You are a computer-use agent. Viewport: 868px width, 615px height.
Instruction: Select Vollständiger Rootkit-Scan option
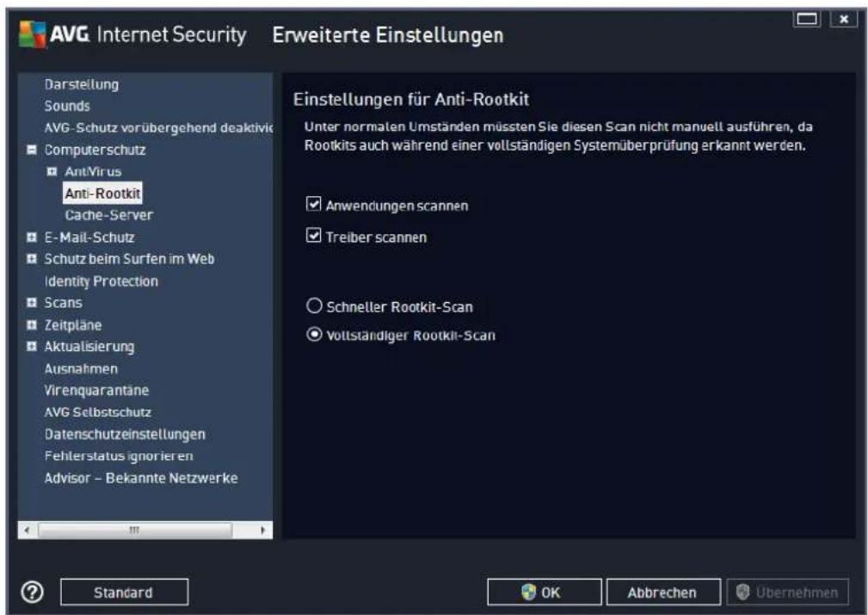click(314, 335)
